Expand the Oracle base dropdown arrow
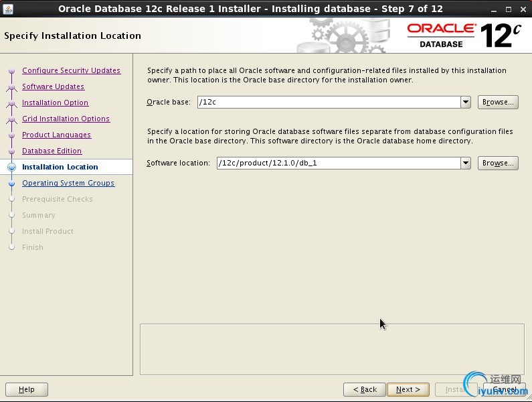The image size is (532, 402). [x=466, y=102]
